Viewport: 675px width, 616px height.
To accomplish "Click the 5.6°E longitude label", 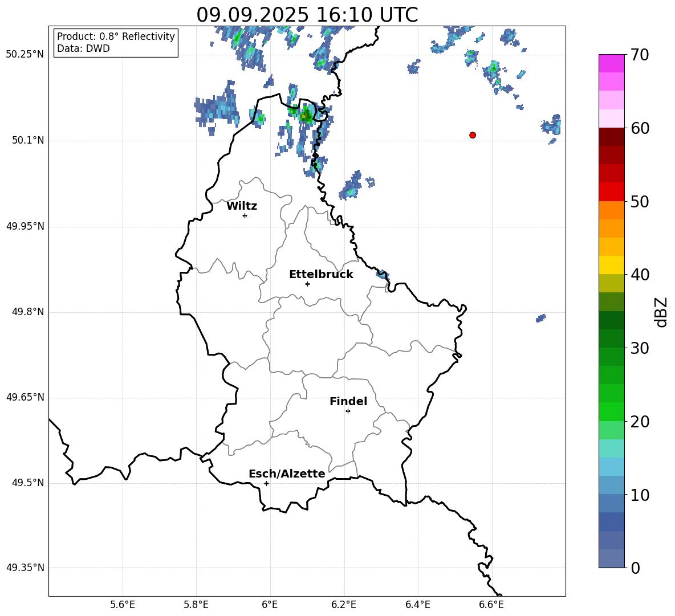I will [x=123, y=605].
